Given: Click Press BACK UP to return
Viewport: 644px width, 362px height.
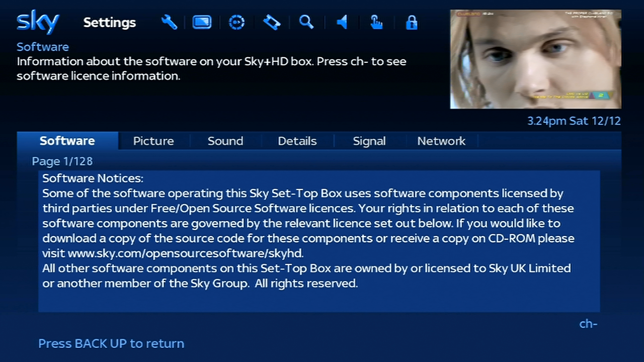Looking at the screenshot, I should pos(111,343).
